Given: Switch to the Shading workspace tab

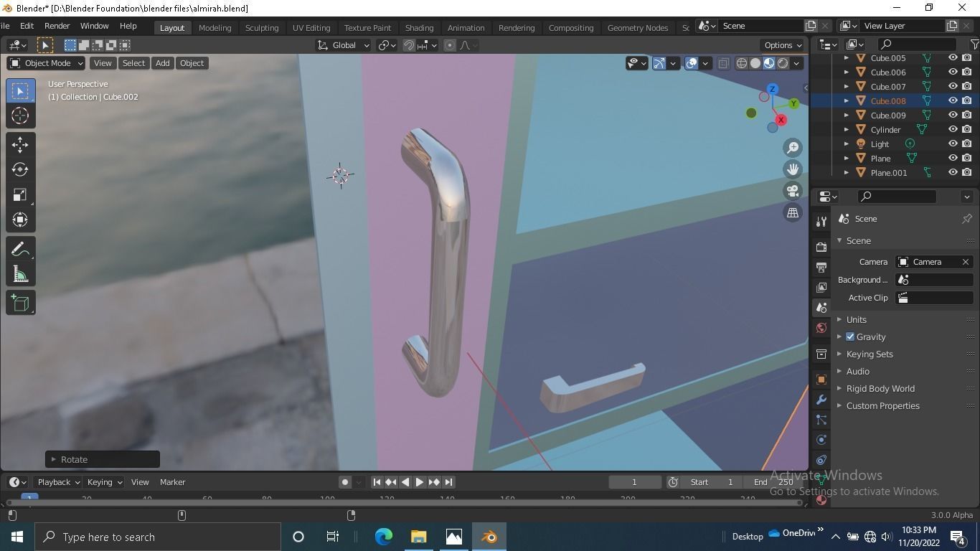Looking at the screenshot, I should click(419, 27).
